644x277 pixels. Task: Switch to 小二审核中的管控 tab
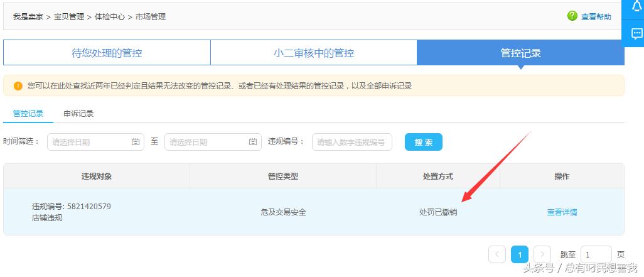point(314,53)
